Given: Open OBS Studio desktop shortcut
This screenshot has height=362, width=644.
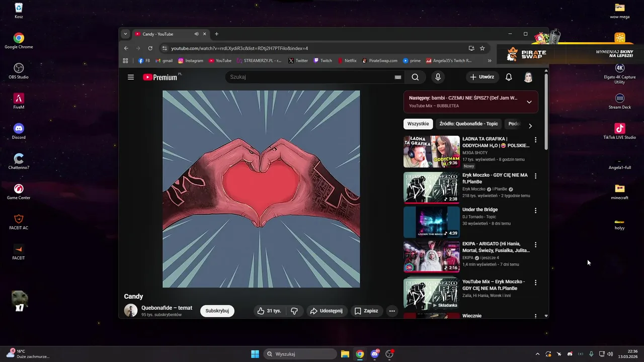Looking at the screenshot, I should coord(19,71).
